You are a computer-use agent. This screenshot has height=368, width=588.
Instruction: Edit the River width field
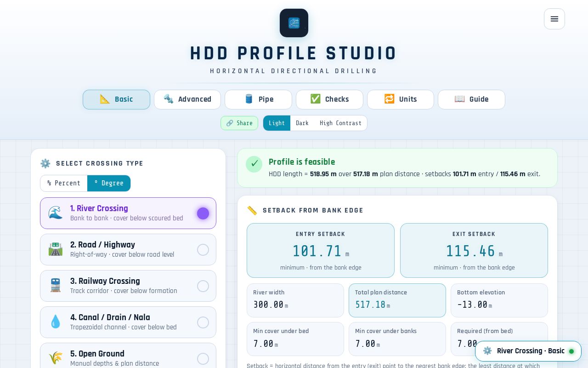tap(295, 300)
